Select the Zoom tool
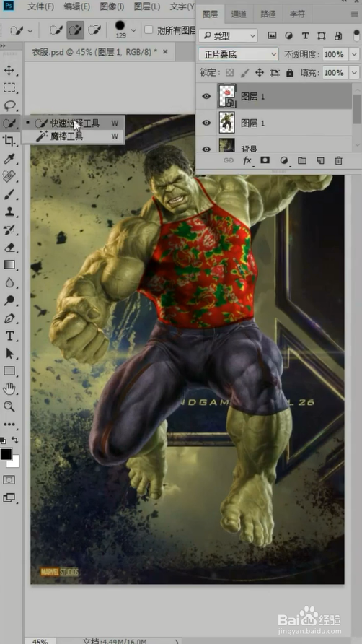Viewport: 362px width, 644px height. click(x=9, y=406)
